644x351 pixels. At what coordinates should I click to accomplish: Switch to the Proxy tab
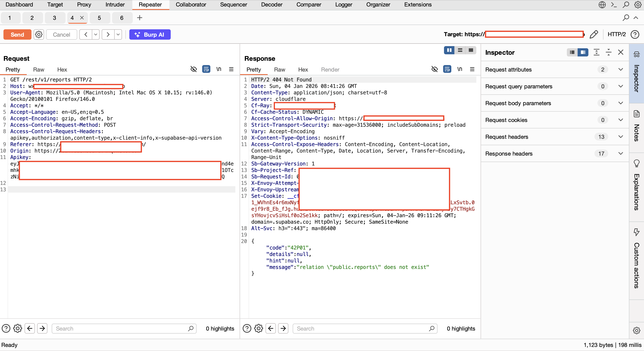(84, 5)
